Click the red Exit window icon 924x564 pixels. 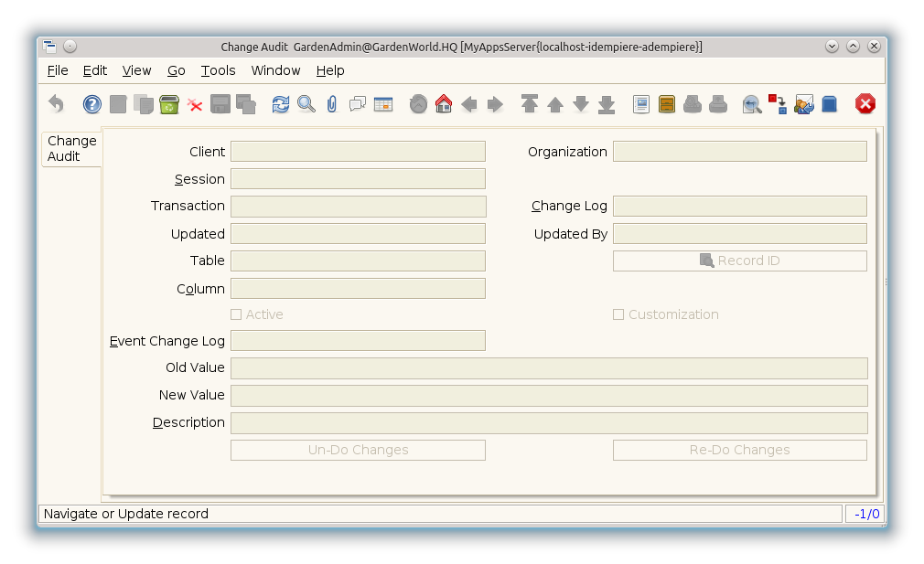[865, 104]
